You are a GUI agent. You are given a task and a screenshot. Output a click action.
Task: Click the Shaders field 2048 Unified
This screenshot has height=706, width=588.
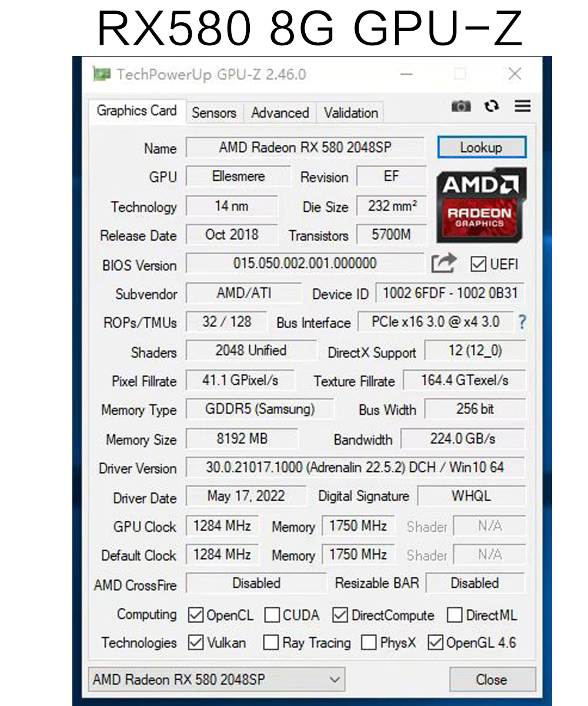(251, 351)
